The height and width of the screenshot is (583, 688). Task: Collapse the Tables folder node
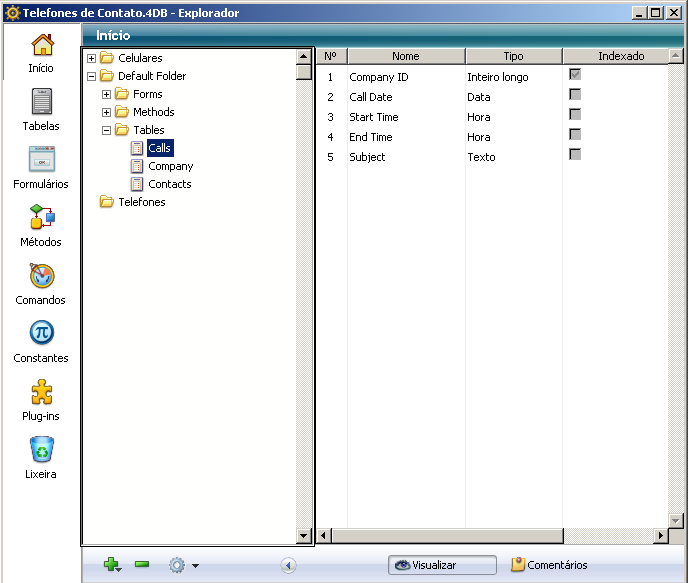(107, 130)
